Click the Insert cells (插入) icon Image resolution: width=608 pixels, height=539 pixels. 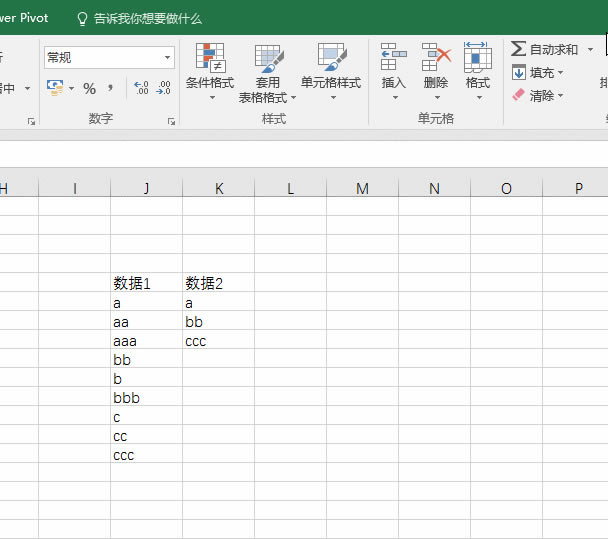click(x=394, y=57)
